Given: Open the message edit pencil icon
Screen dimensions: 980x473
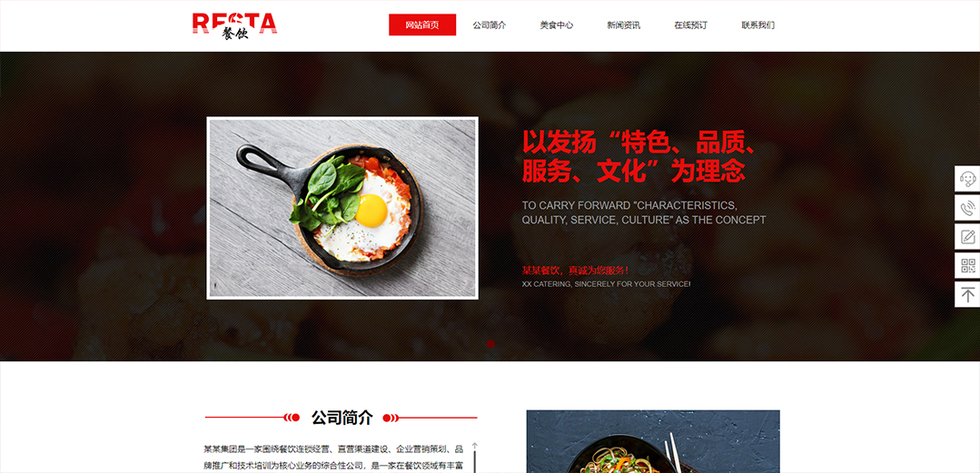Looking at the screenshot, I should [967, 236].
